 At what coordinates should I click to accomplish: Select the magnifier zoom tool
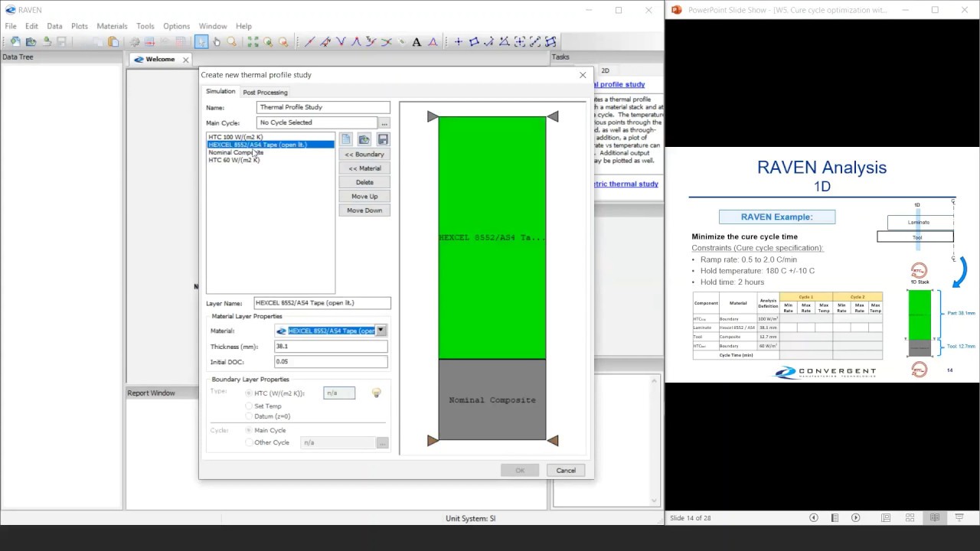click(x=232, y=42)
